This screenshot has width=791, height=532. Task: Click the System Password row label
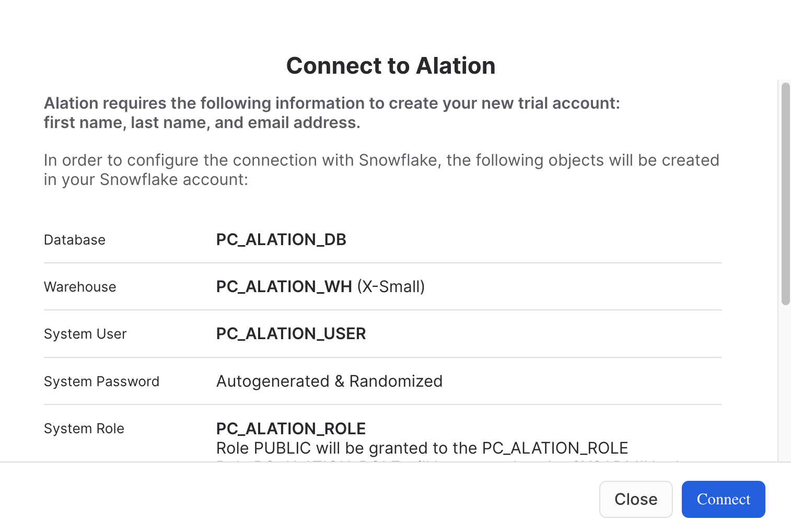click(x=101, y=381)
